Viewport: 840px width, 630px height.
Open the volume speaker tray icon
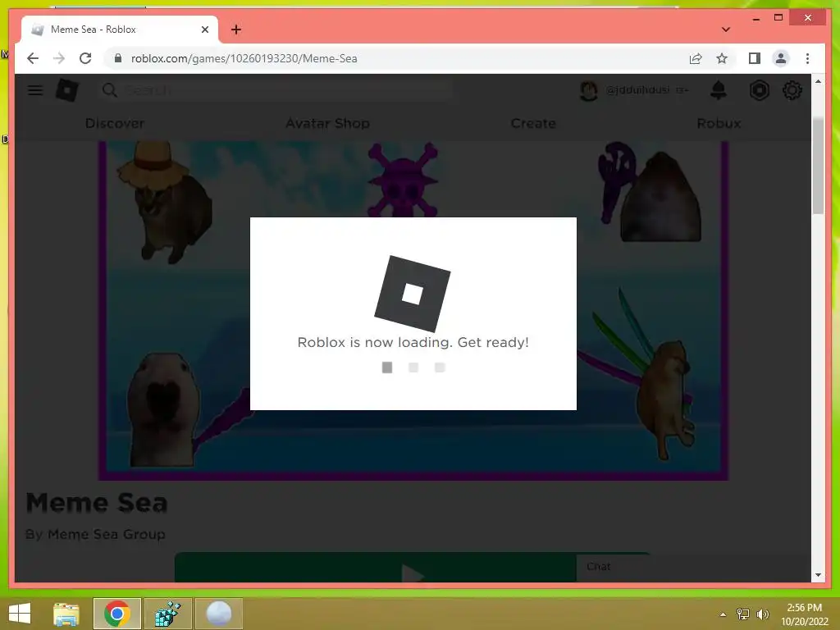click(762, 614)
